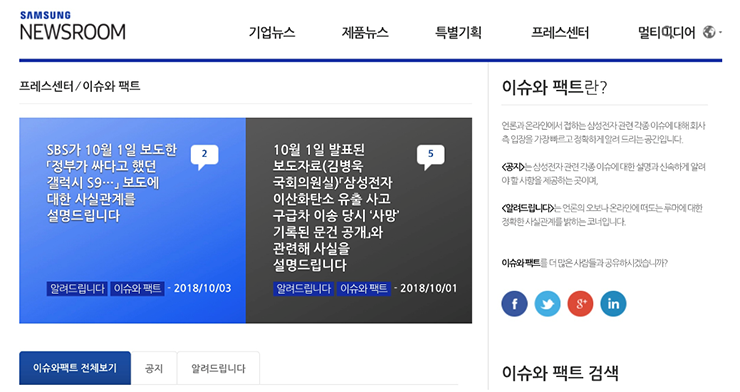
Task: Open the 프레스센터 menu
Action: pos(560,33)
